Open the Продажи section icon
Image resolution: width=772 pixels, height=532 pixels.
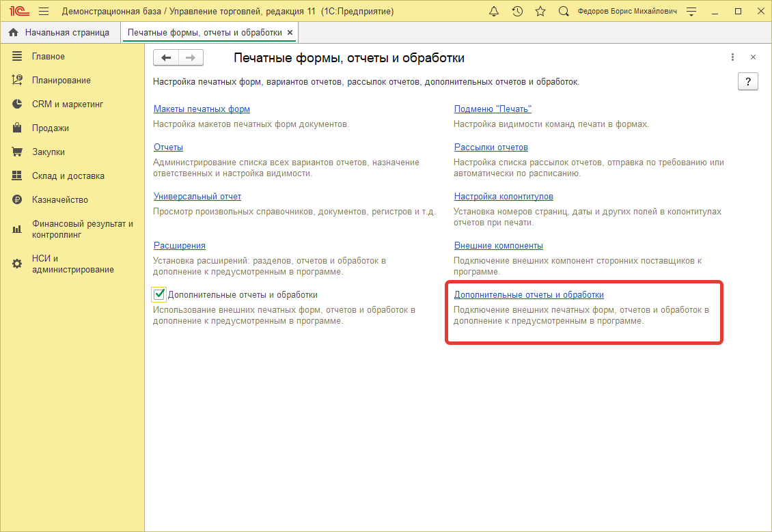tap(17, 128)
